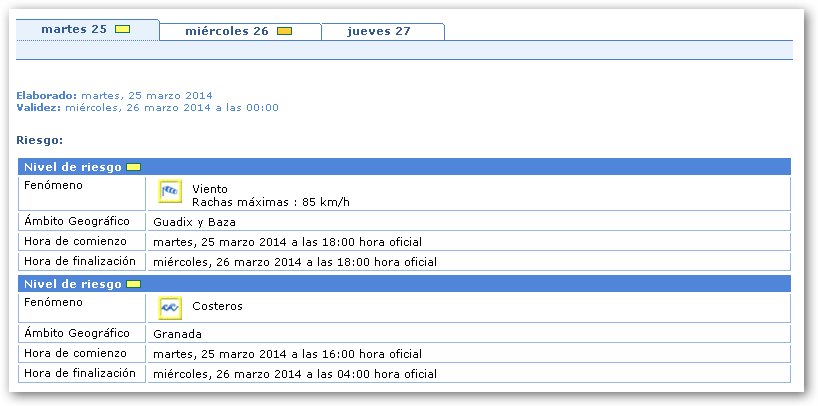Click Guadix y Baza geographic area cell
The height and width of the screenshot is (406, 818).
tap(194, 222)
